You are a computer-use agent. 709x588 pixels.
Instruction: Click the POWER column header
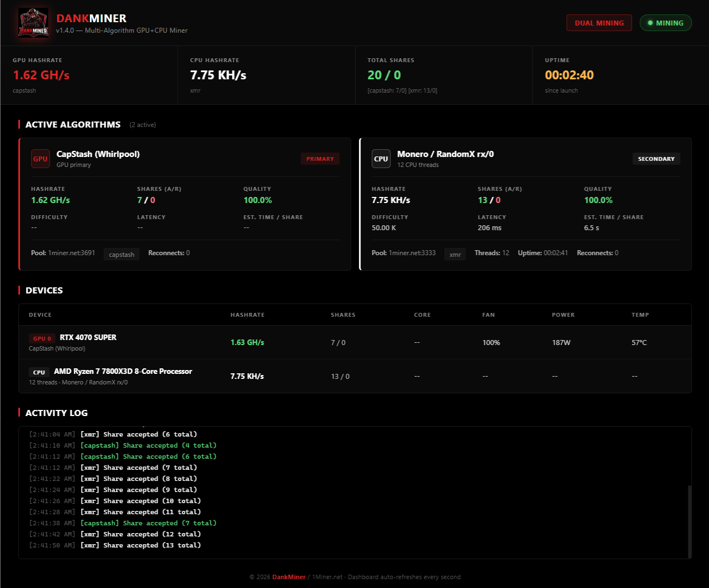(563, 315)
